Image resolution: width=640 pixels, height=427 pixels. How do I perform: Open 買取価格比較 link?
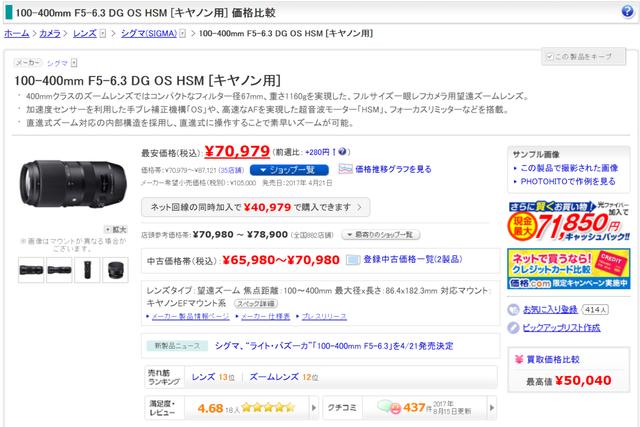click(x=553, y=359)
